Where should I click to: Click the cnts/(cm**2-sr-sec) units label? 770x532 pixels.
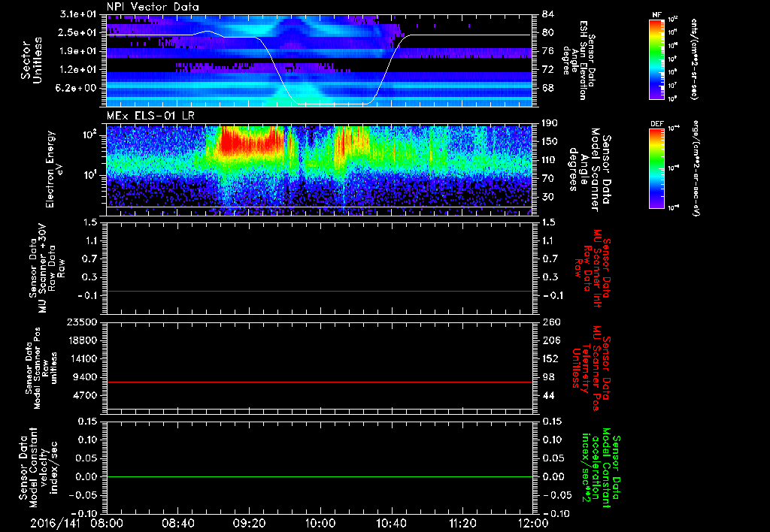click(x=694, y=59)
